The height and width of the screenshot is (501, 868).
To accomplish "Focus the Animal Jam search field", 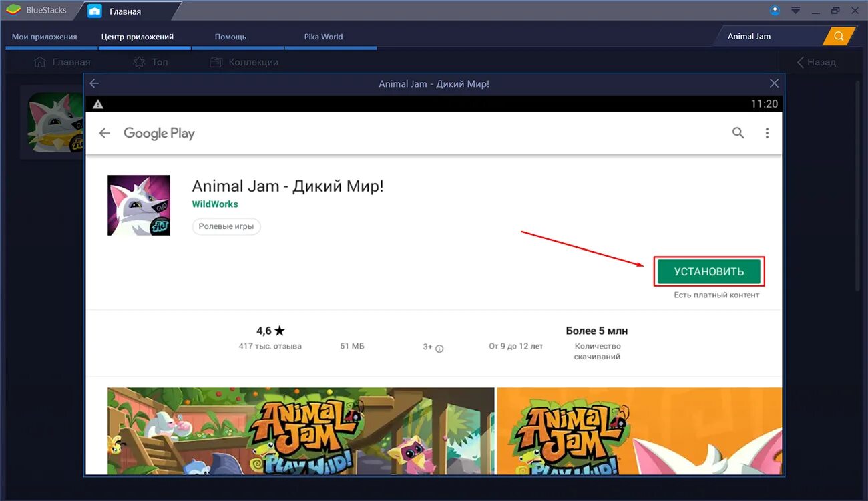I will 771,36.
